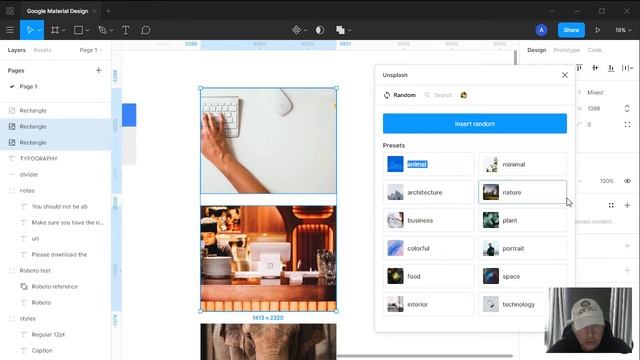Open the distribute spacing dropdown

pos(627,68)
